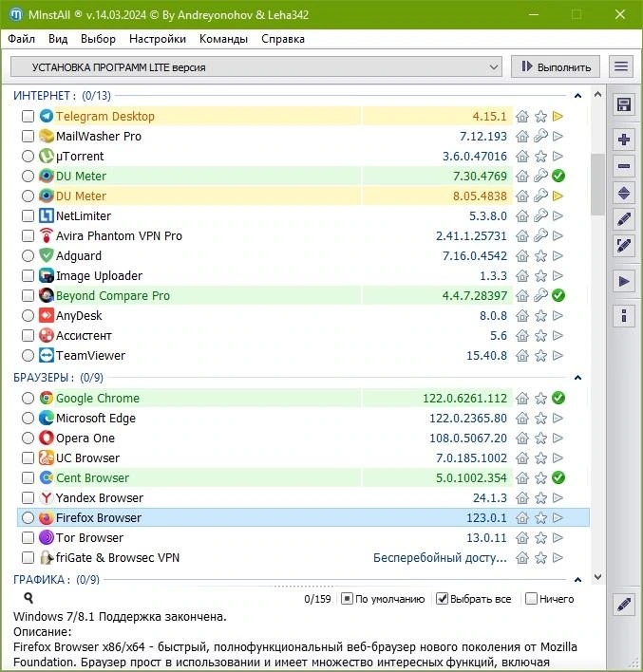The height and width of the screenshot is (672, 643).
Task: Click the ИНТЕРНЕТ section header
Action: tap(62, 96)
